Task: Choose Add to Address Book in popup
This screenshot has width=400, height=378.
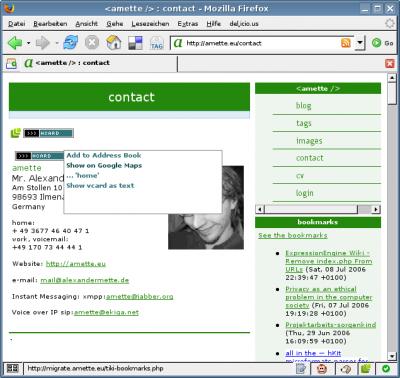Action: (x=104, y=155)
